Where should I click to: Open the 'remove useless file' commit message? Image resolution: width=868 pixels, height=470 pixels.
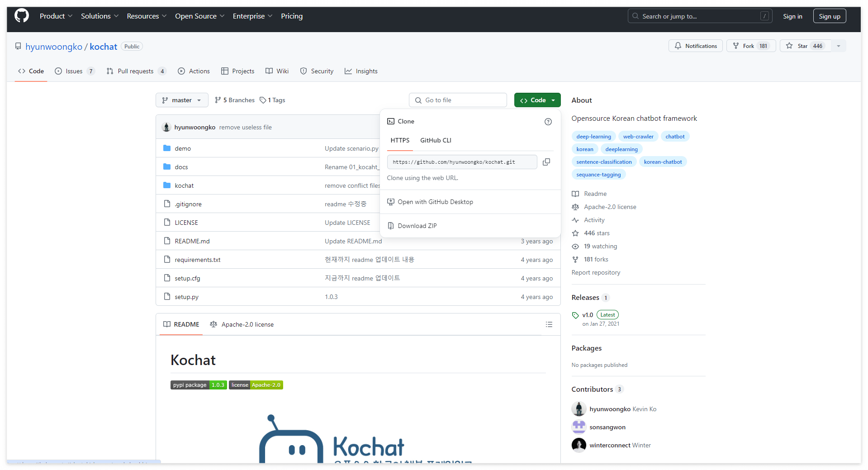click(246, 127)
